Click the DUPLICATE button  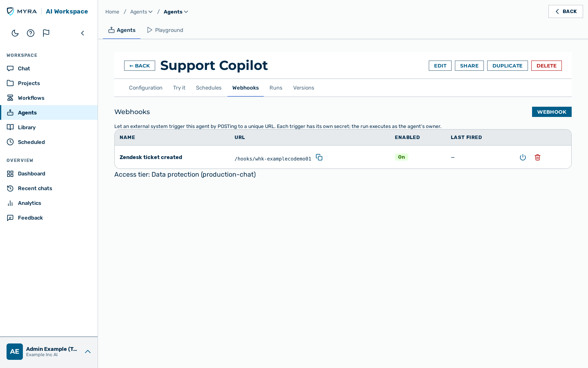tap(507, 66)
